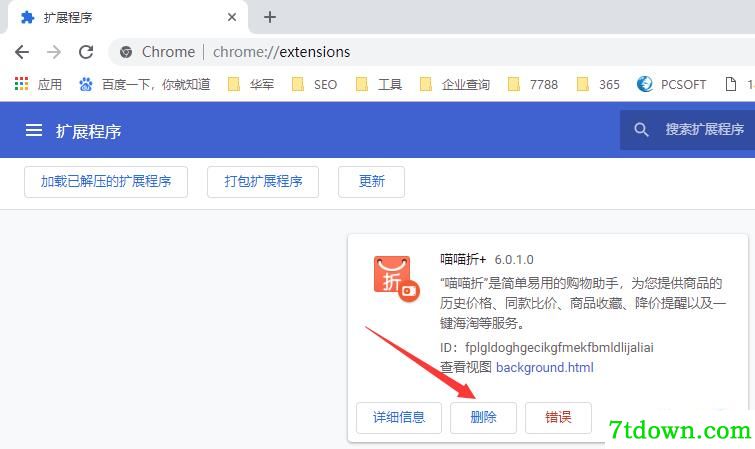Open the SEO bookmark folder
The image size is (755, 449).
click(314, 84)
